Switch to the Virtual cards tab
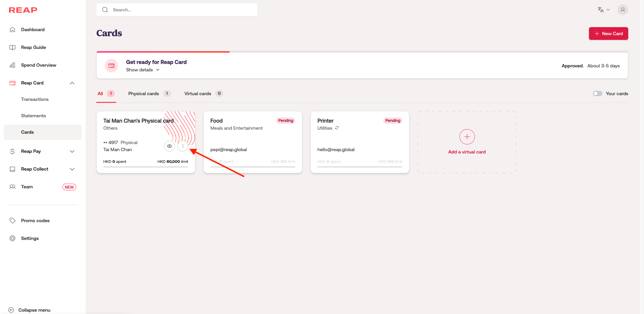Image resolution: width=644 pixels, height=314 pixels. [198, 93]
